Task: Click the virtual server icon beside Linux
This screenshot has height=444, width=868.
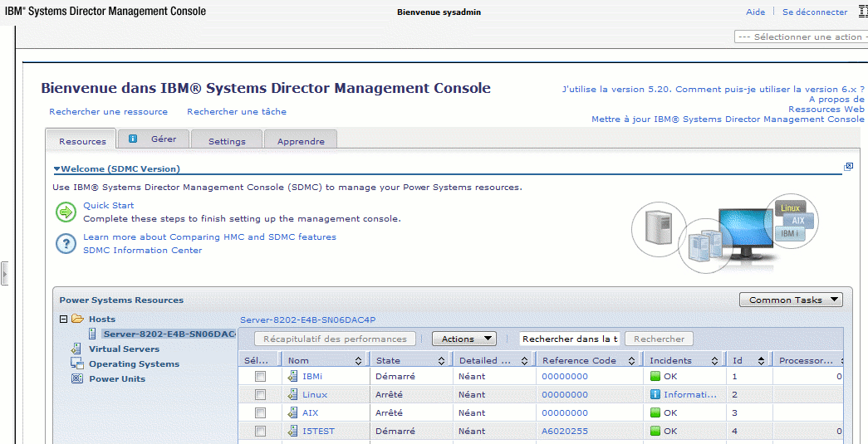Action: click(x=293, y=394)
